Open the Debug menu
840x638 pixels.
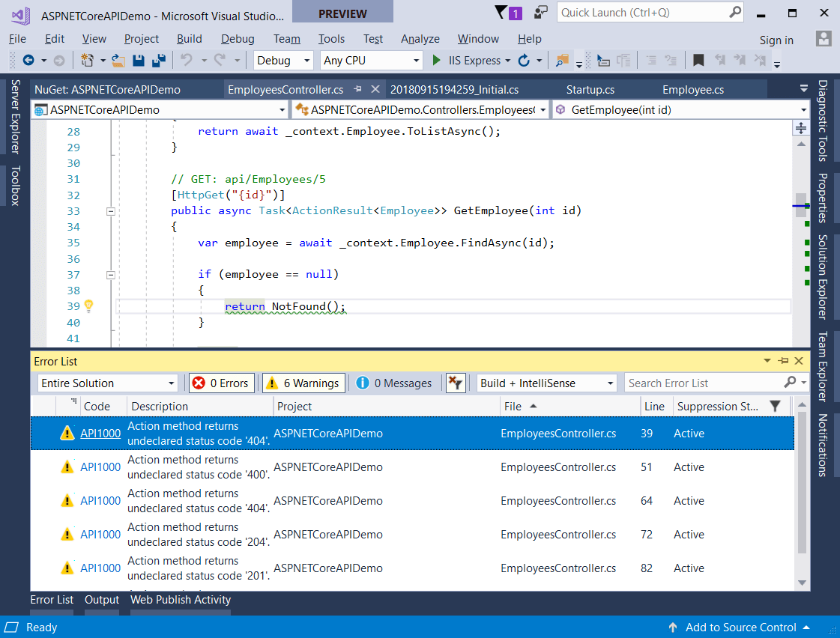click(238, 38)
